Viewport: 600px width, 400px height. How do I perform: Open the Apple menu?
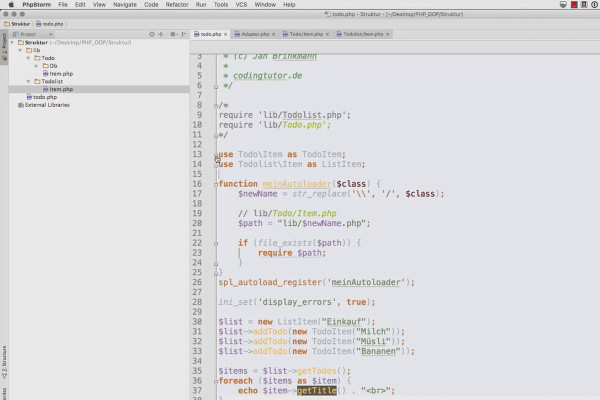(x=11, y=5)
